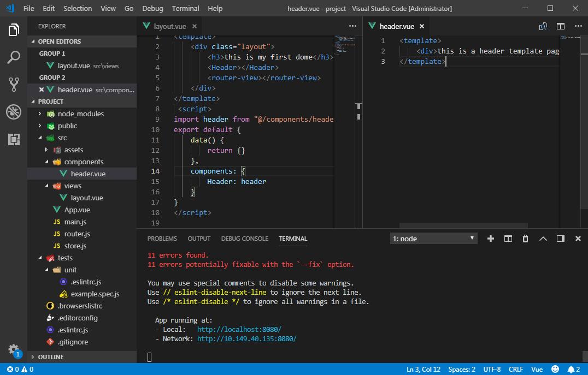Add a new terminal with plus icon
This screenshot has width=588, height=375.
coord(490,239)
